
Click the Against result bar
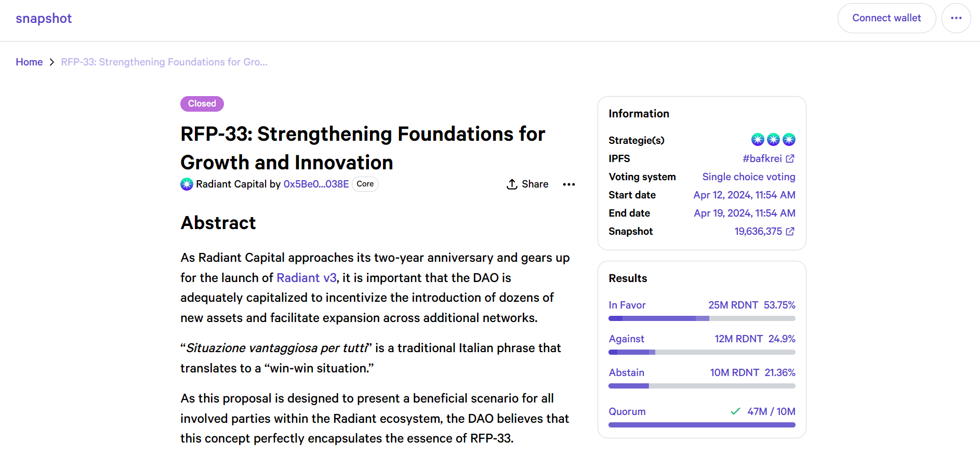702,352
